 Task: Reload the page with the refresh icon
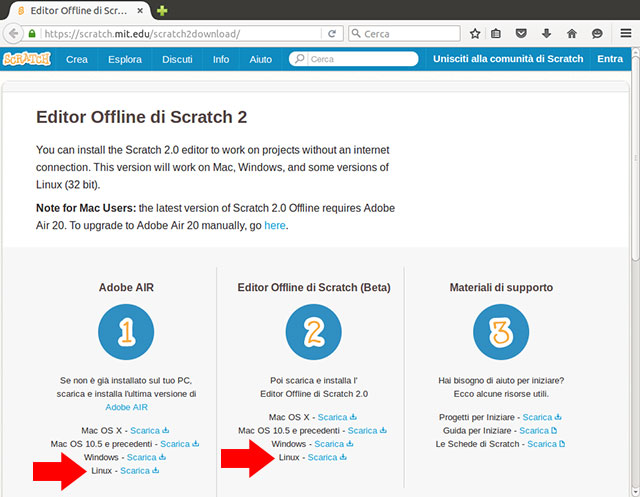(x=332, y=33)
